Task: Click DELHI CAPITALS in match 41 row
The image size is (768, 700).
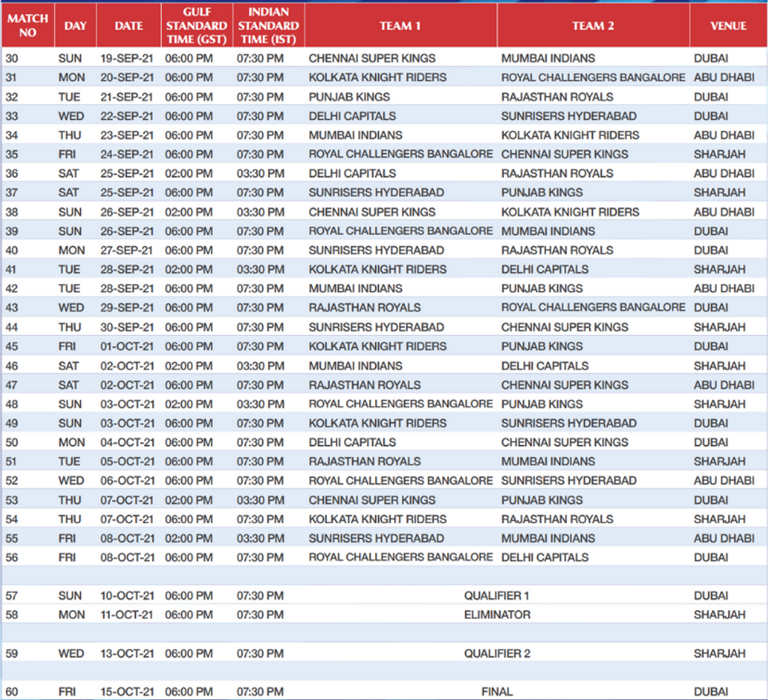Action: point(544,269)
